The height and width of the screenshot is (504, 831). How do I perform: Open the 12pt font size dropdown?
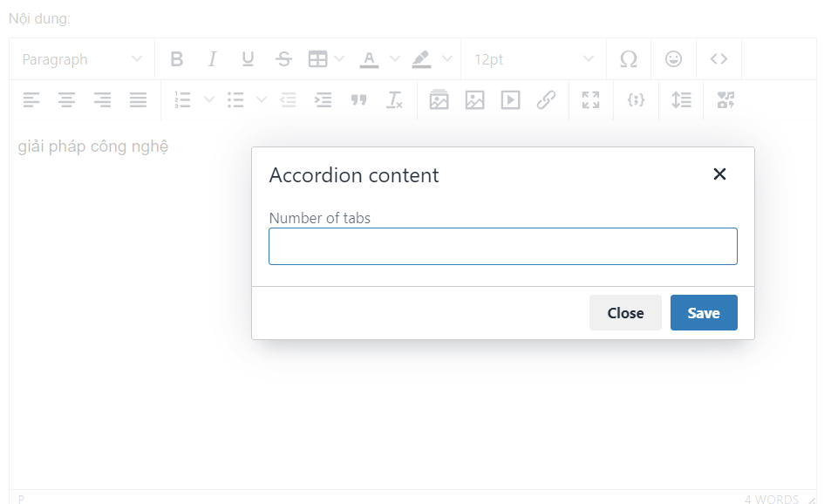pyautogui.click(x=533, y=59)
